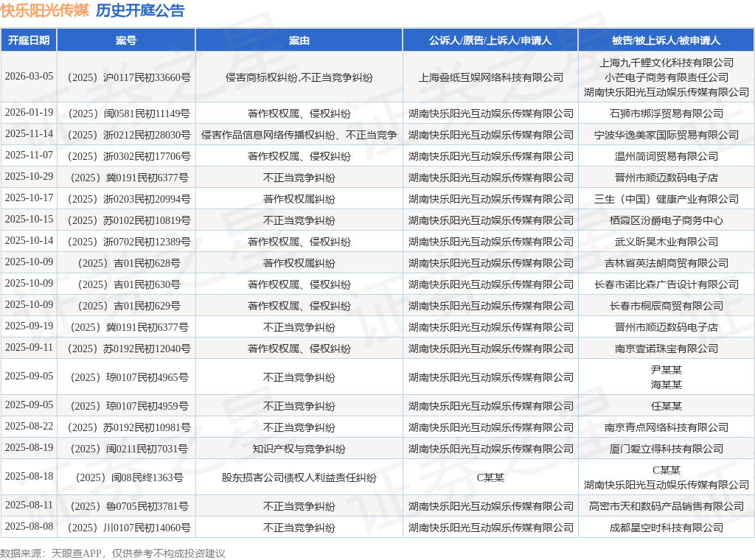Click the 被告/被上诉人/被申请人 column header
This screenshot has height=560, width=755.
coord(667,41)
